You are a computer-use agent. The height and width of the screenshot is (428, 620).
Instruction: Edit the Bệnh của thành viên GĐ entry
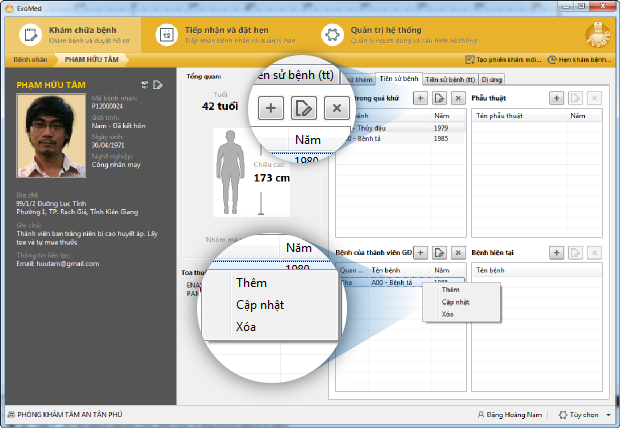439,252
